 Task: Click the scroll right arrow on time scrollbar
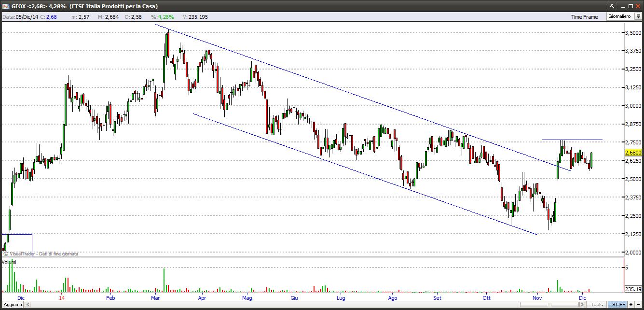tap(583, 305)
